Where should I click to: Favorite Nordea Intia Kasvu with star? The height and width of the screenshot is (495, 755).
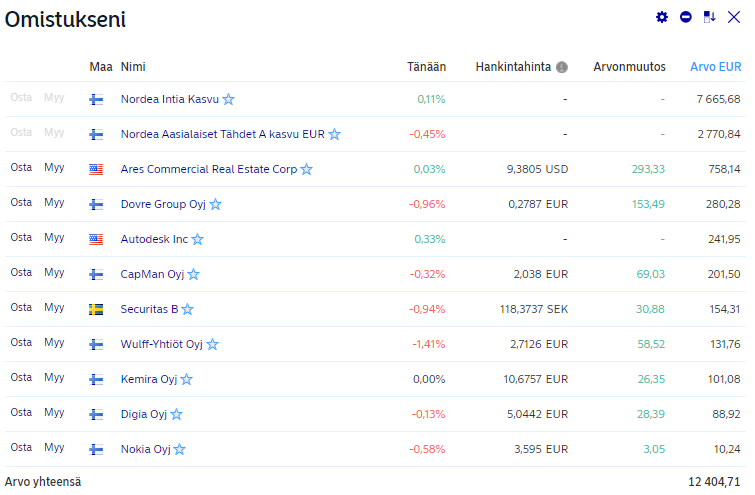[x=228, y=99]
